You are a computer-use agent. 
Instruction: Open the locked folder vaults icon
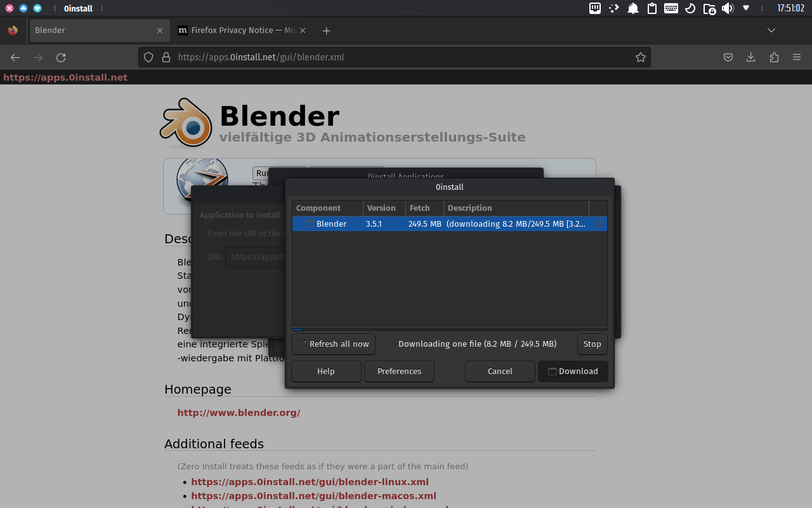click(x=709, y=8)
